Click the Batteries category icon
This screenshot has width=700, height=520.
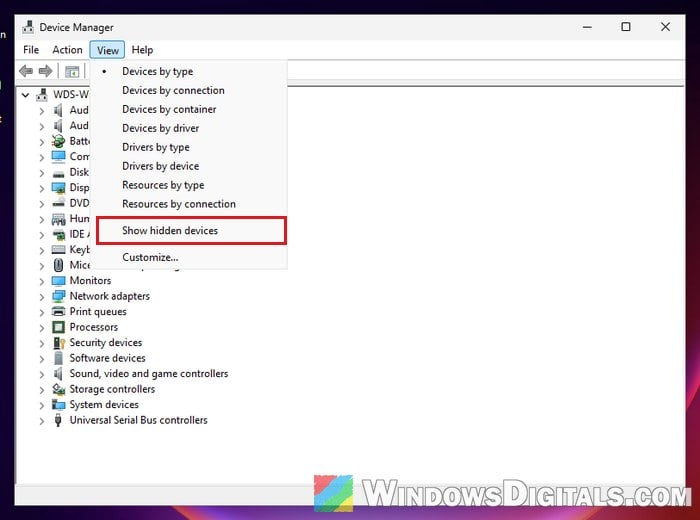point(58,141)
